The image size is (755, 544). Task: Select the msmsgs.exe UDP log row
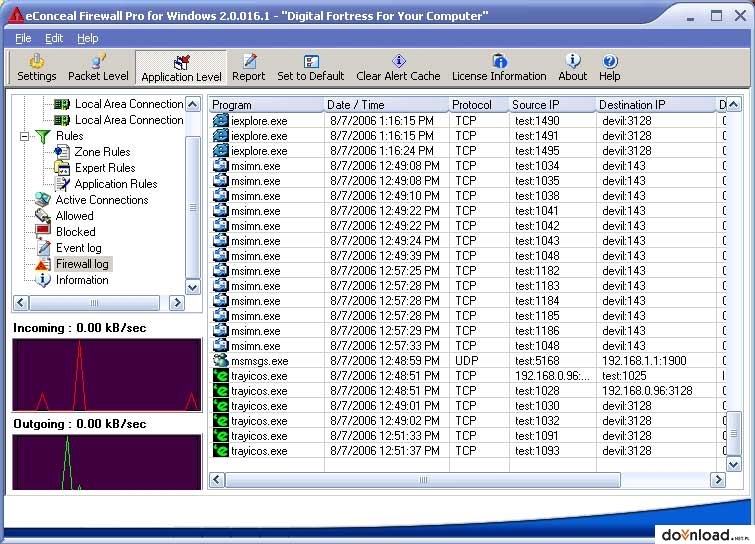(x=468, y=361)
